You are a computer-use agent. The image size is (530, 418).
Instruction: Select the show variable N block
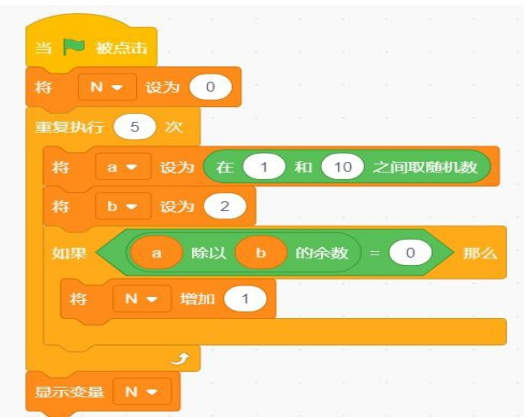(x=103, y=392)
